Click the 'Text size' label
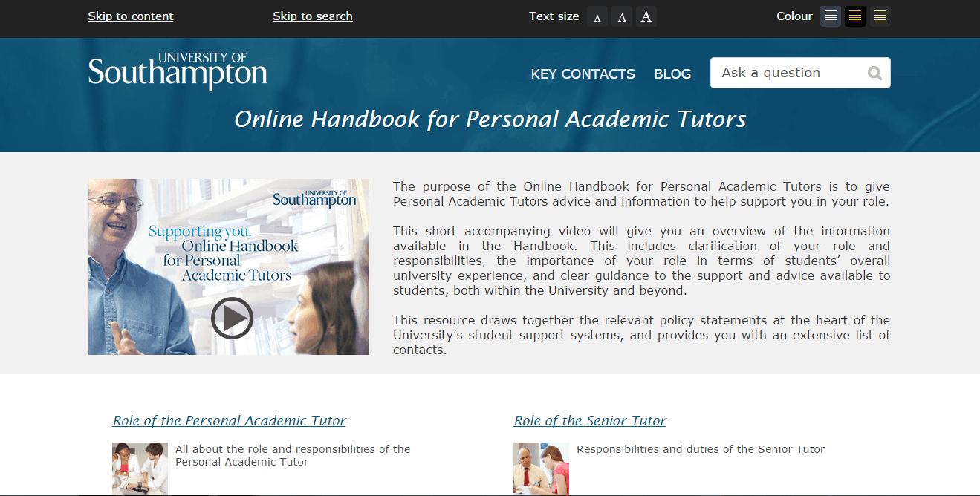 coord(554,16)
